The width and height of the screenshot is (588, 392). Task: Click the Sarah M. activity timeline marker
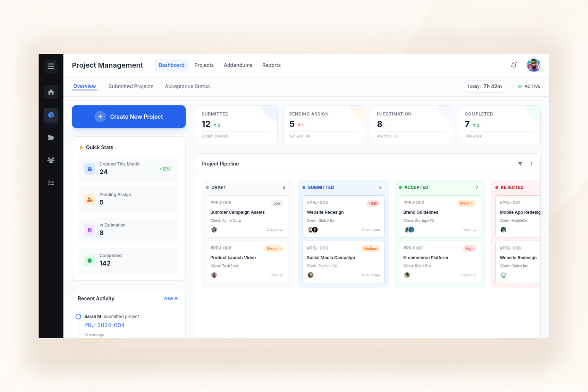[78, 316]
